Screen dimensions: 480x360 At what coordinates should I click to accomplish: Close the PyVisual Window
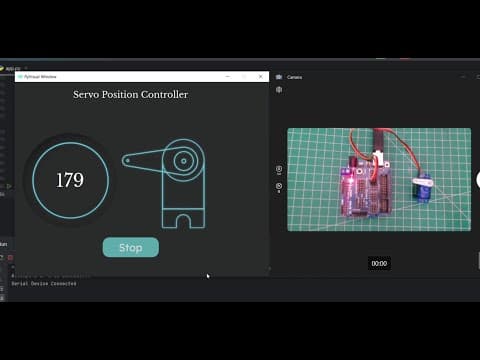[x=261, y=77]
